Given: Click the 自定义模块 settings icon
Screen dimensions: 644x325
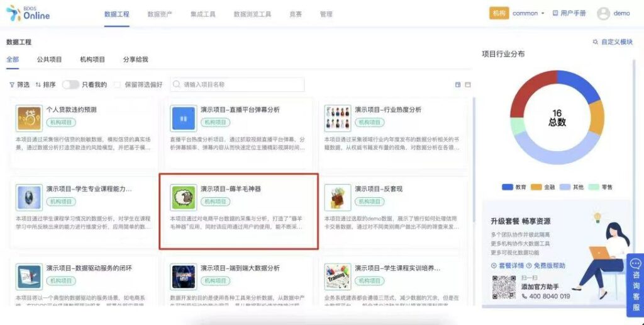Looking at the screenshot, I should click(595, 42).
